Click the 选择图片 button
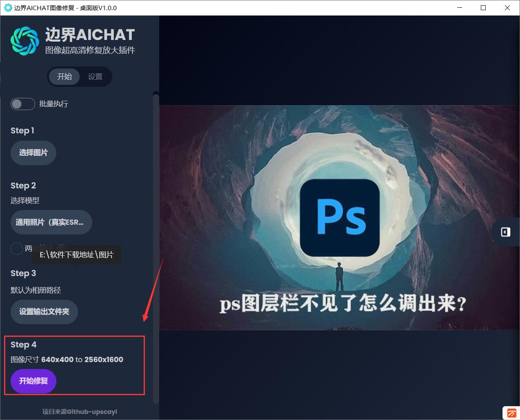This screenshot has height=420, width=520. (x=33, y=153)
